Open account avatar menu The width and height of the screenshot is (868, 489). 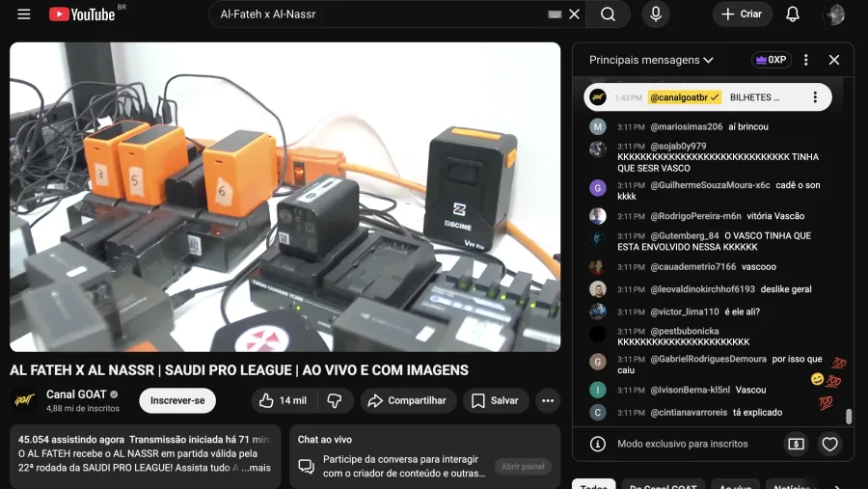pyautogui.click(x=834, y=14)
